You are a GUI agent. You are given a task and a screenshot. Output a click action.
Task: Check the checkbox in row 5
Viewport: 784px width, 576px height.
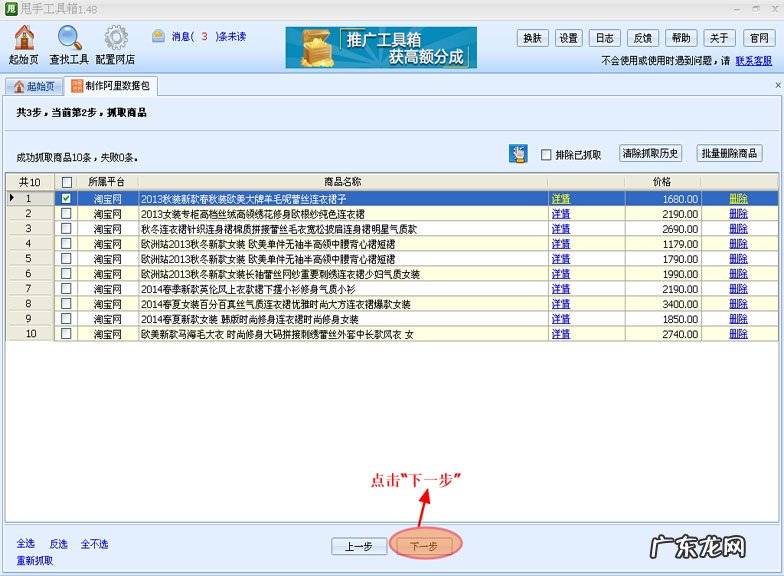66,258
